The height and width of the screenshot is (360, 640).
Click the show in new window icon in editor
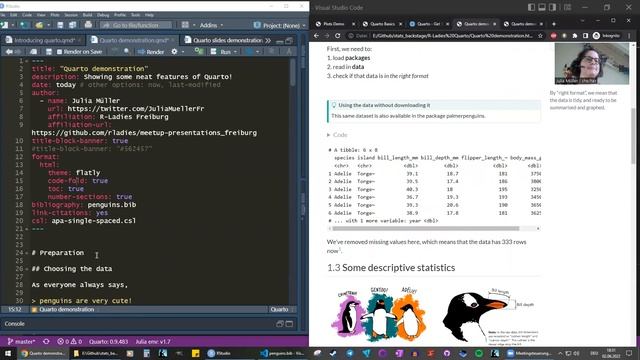tap(33, 52)
